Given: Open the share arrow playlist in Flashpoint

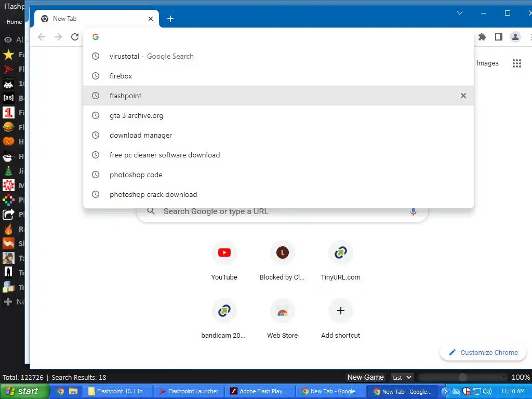Looking at the screenshot, I should [8, 215].
